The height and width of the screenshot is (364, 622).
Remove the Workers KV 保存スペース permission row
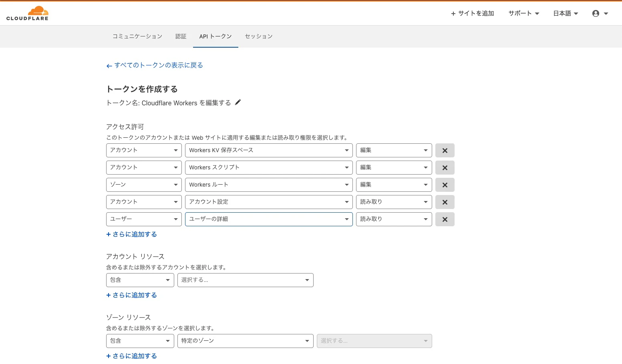coord(445,151)
